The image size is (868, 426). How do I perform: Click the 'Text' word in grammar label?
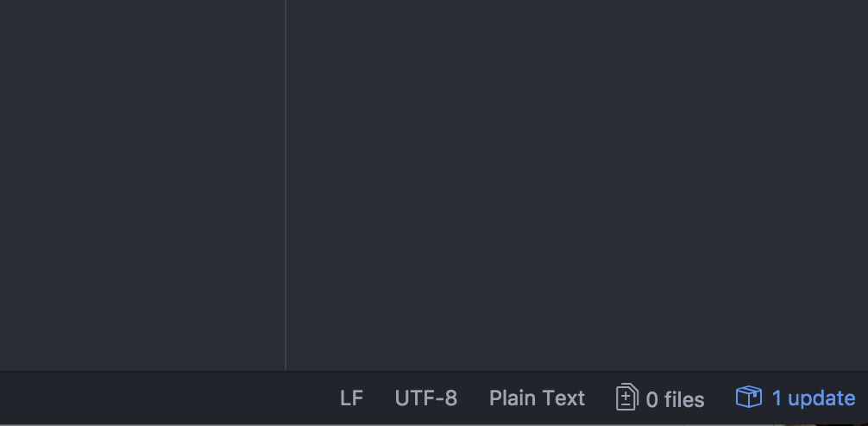[563, 398]
